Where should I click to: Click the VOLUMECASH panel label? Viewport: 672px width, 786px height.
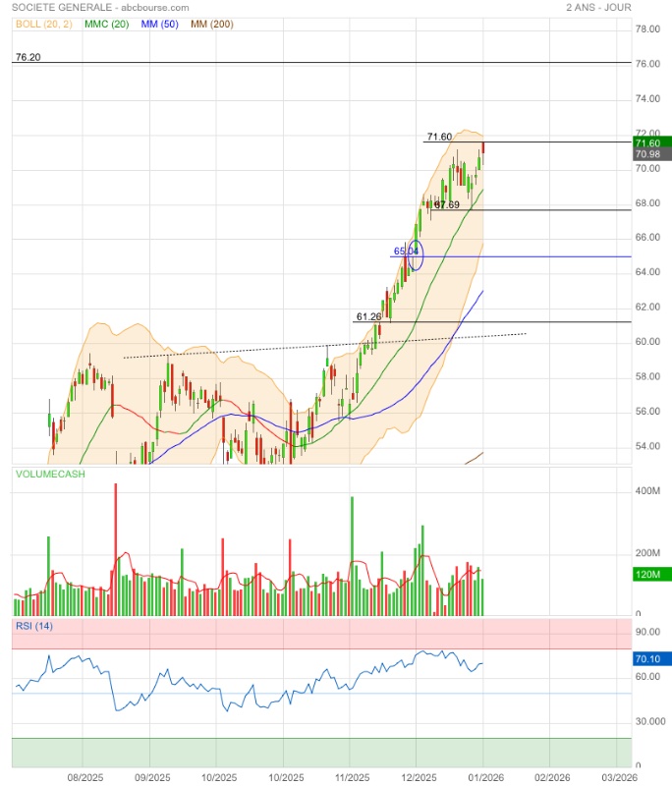(x=50, y=474)
